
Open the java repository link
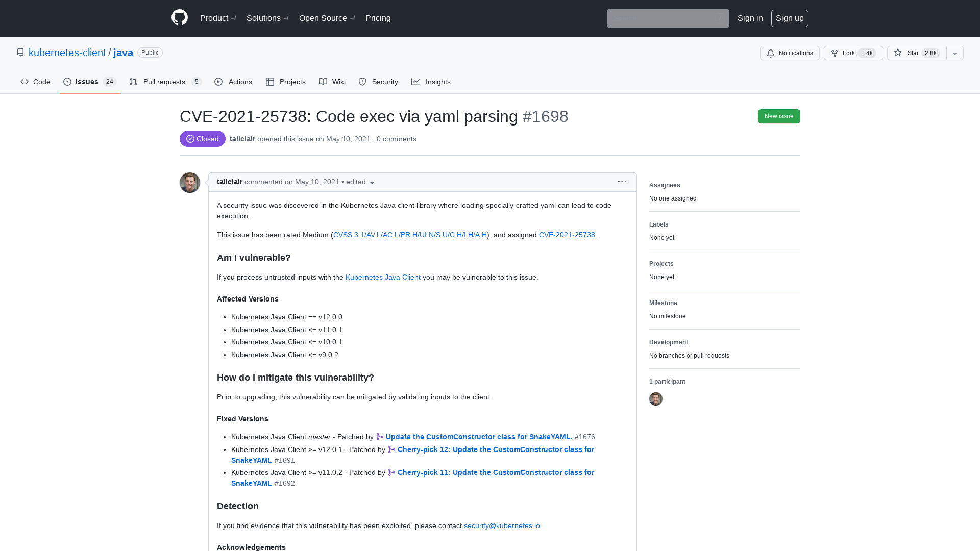[123, 53]
